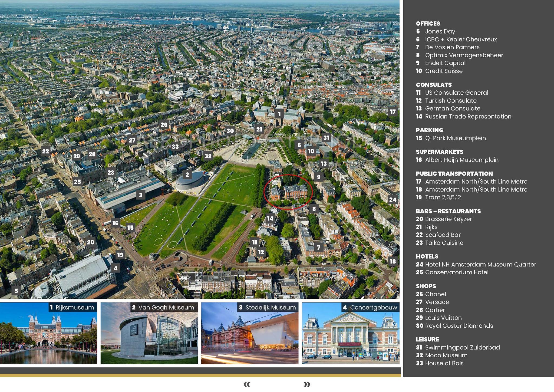Click map marker 25 Conservatorium Hotel
The width and height of the screenshot is (554, 392).
(77, 182)
